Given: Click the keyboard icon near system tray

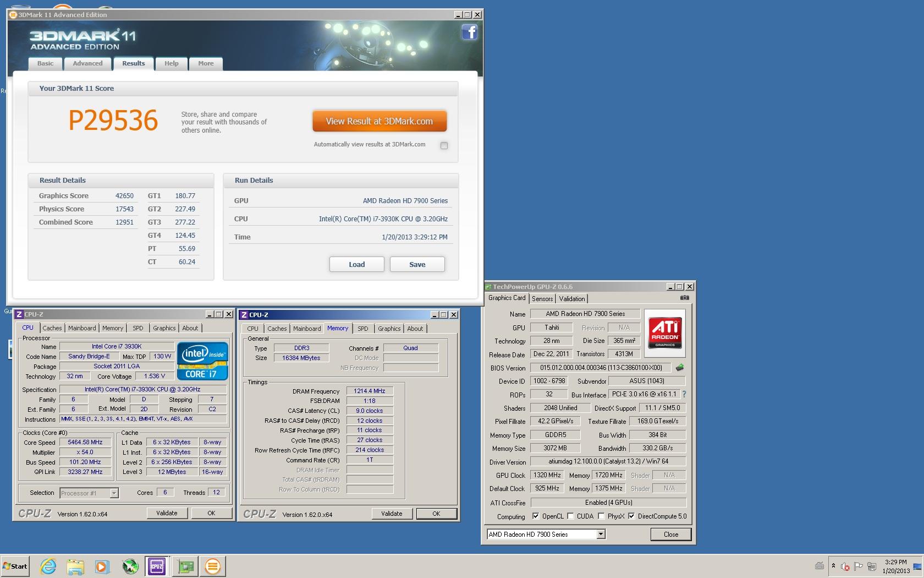Looking at the screenshot, I should click(x=820, y=566).
